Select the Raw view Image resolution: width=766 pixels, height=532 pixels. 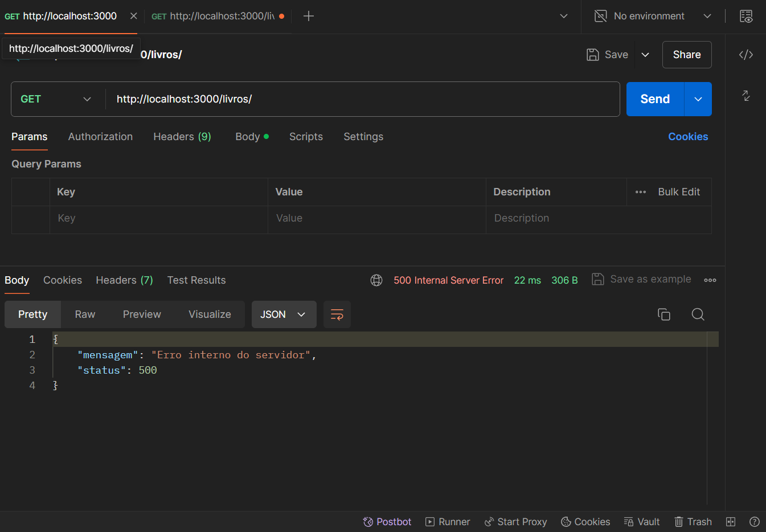[x=85, y=314]
